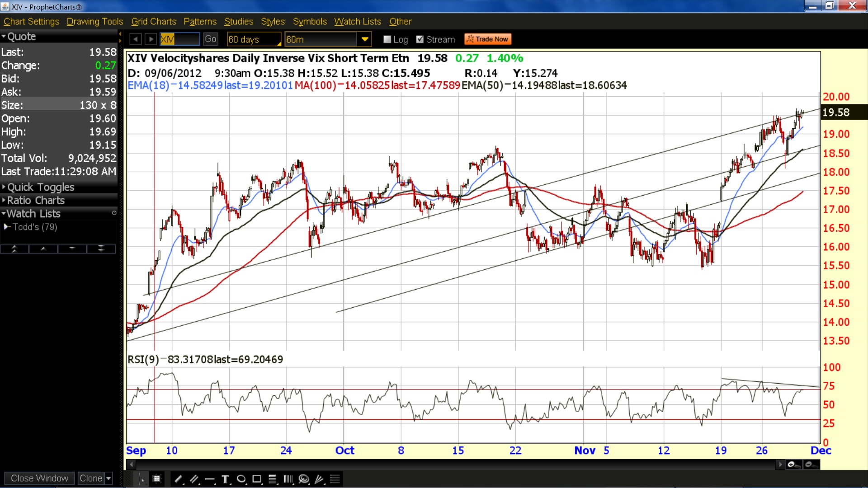The width and height of the screenshot is (868, 488).
Task: Pick the rectangle drawing tool
Action: (x=257, y=479)
